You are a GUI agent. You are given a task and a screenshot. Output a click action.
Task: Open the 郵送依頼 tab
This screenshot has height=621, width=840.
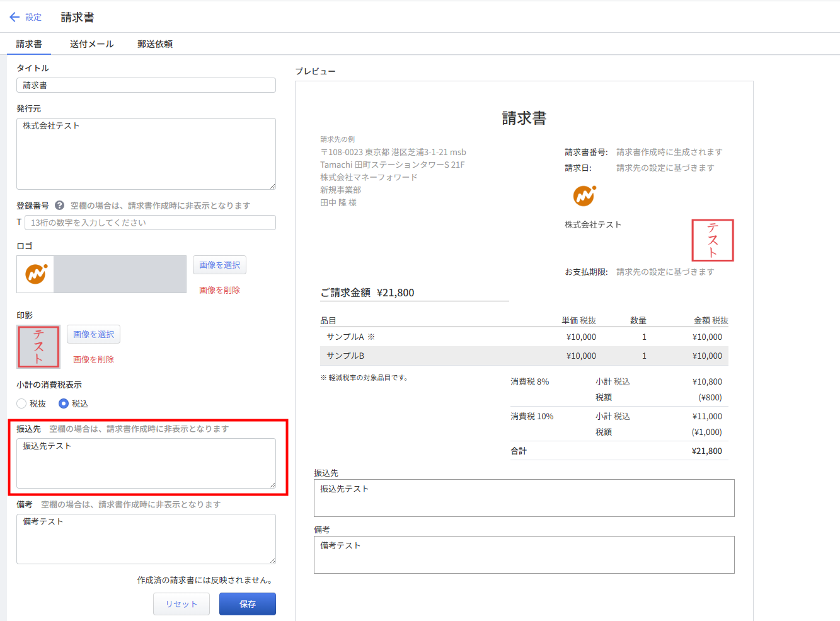point(155,44)
